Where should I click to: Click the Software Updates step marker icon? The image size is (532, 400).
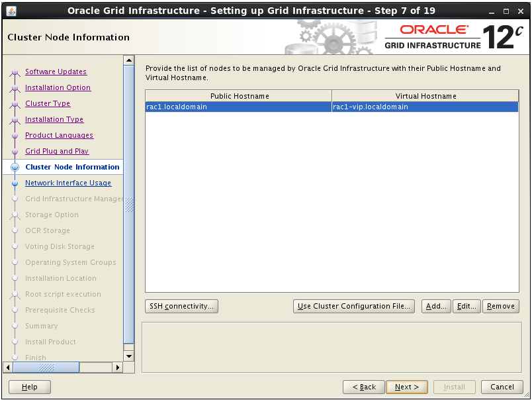[x=15, y=72]
